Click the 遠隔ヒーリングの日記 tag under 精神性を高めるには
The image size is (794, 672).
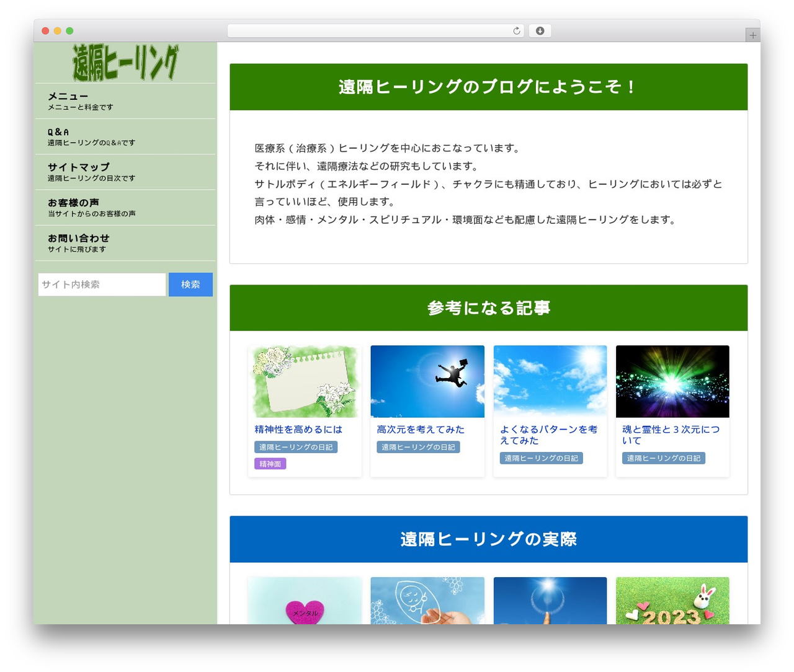click(296, 447)
